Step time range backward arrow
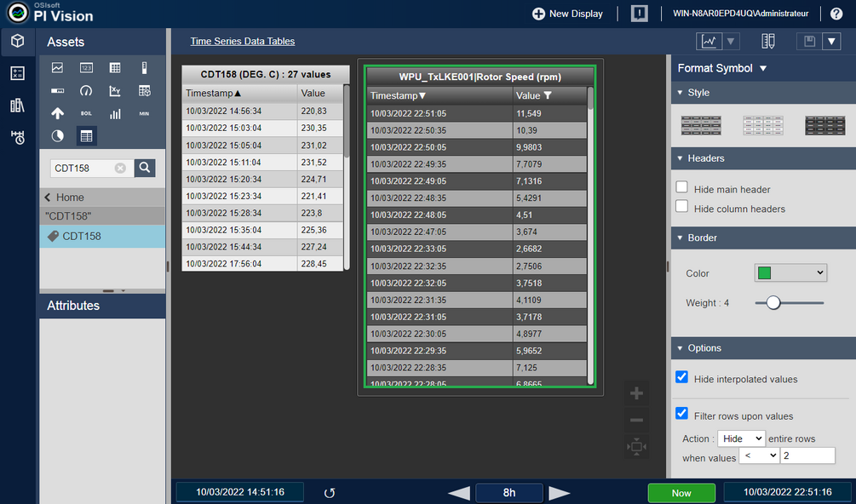This screenshot has width=856, height=504. pyautogui.click(x=459, y=493)
